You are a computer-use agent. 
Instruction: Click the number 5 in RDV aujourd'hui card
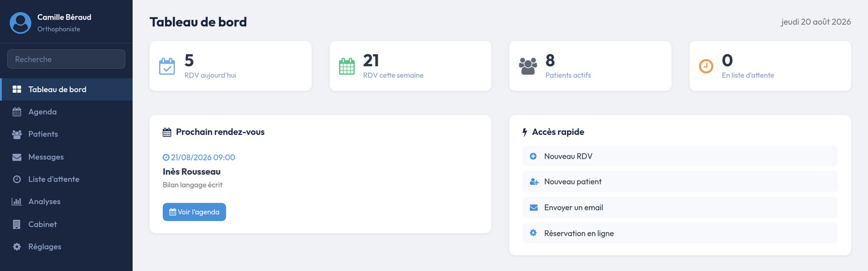point(189,60)
